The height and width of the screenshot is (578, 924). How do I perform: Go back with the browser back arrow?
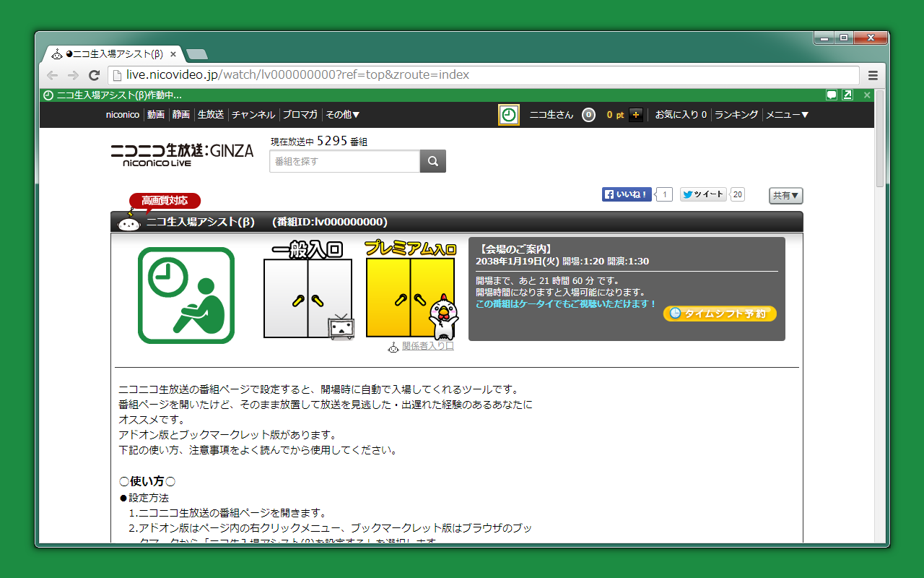(x=52, y=75)
